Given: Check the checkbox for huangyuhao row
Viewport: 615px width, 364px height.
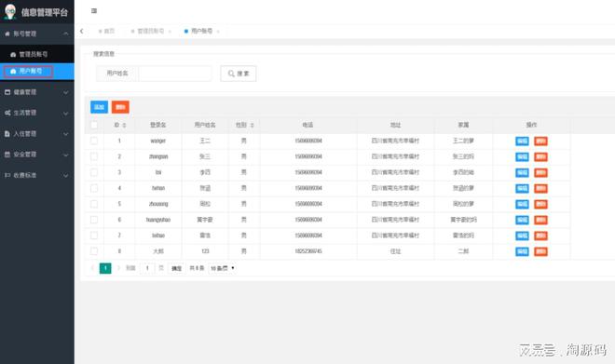Looking at the screenshot, I should (x=94, y=220).
